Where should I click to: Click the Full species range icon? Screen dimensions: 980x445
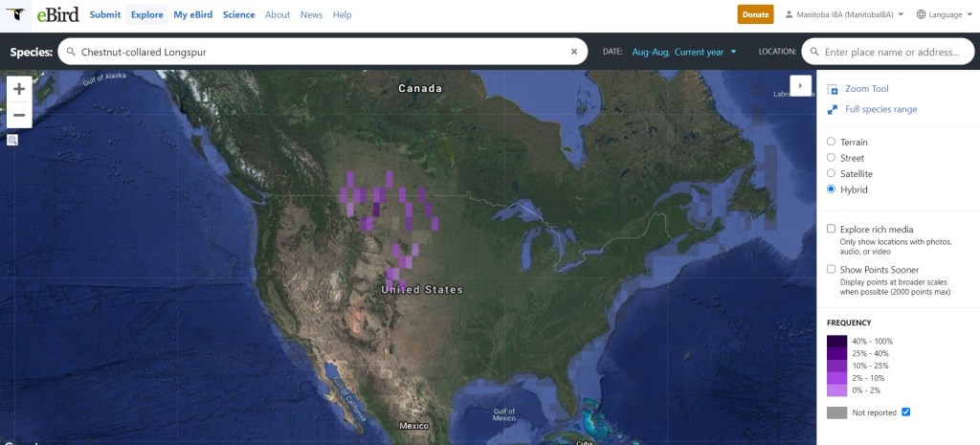point(833,109)
